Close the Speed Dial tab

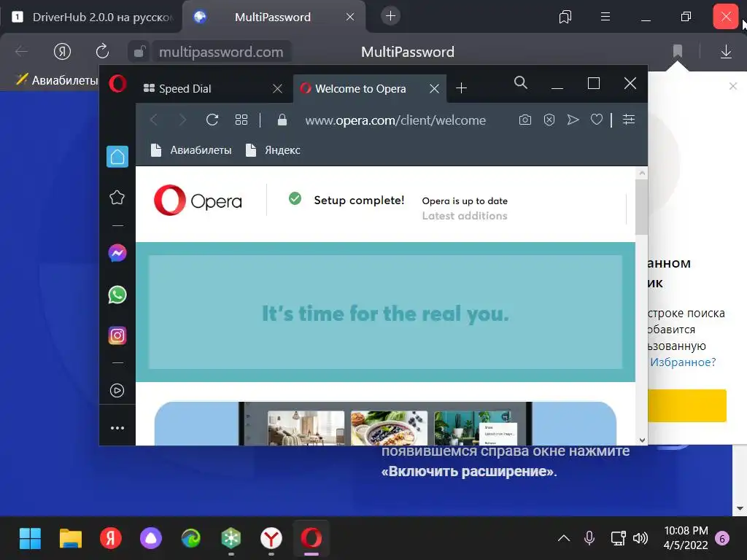click(x=277, y=88)
